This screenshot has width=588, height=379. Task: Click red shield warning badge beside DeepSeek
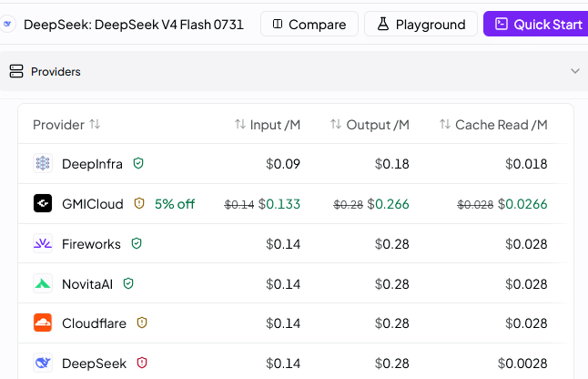pyautogui.click(x=142, y=363)
